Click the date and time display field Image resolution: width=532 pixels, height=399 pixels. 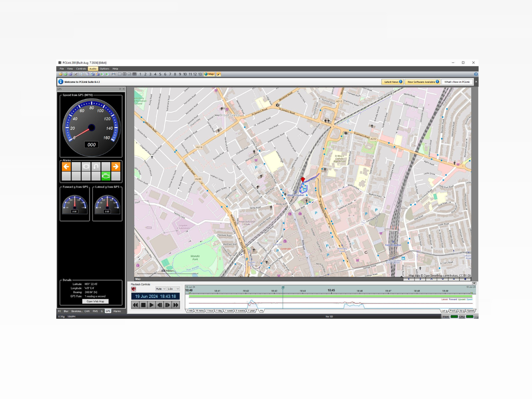pos(155,296)
